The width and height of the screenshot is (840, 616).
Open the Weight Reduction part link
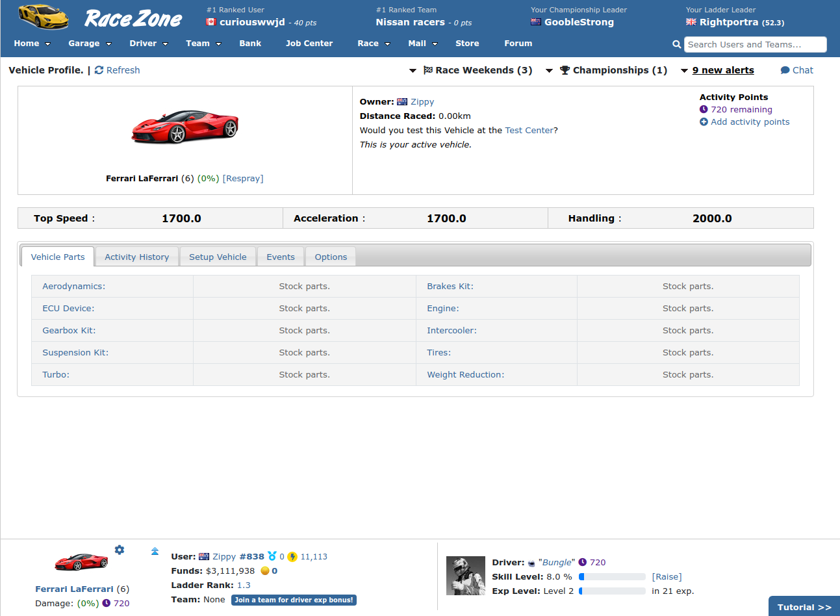pos(466,374)
